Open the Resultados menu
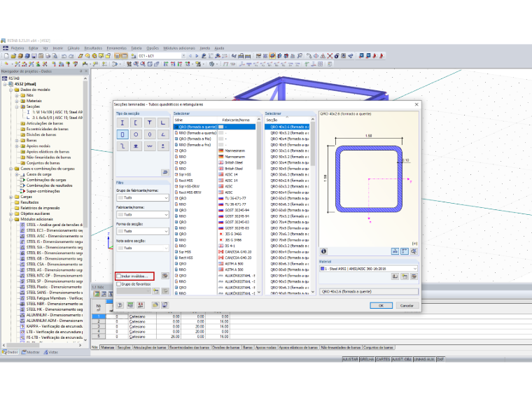 (93, 48)
